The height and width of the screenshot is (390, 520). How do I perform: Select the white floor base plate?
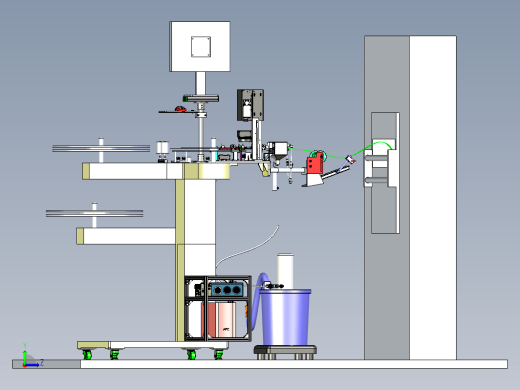click(x=260, y=364)
